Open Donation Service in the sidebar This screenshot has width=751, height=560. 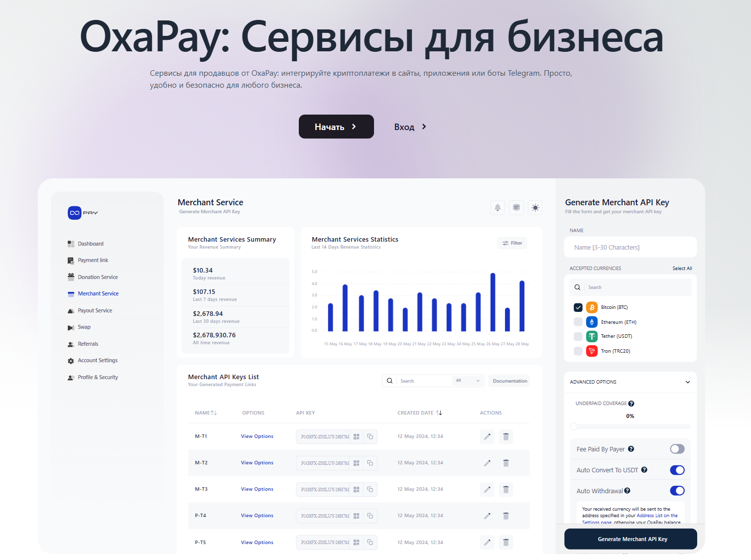(x=93, y=277)
